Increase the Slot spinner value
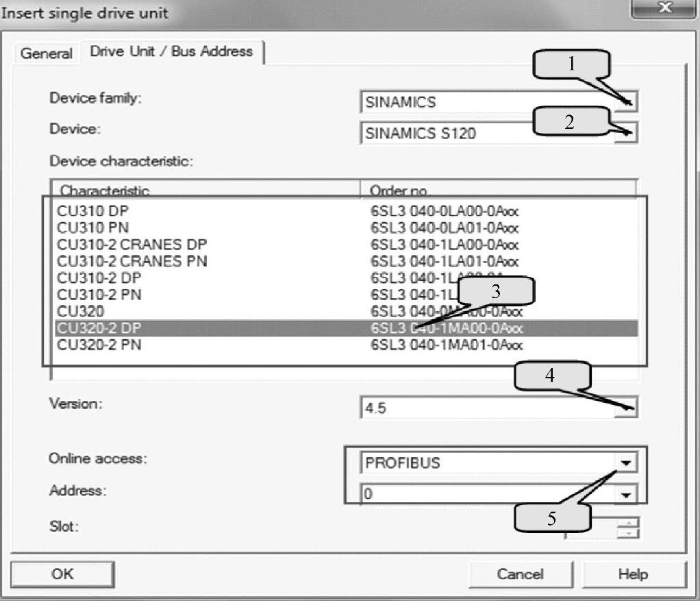 pyautogui.click(x=628, y=523)
